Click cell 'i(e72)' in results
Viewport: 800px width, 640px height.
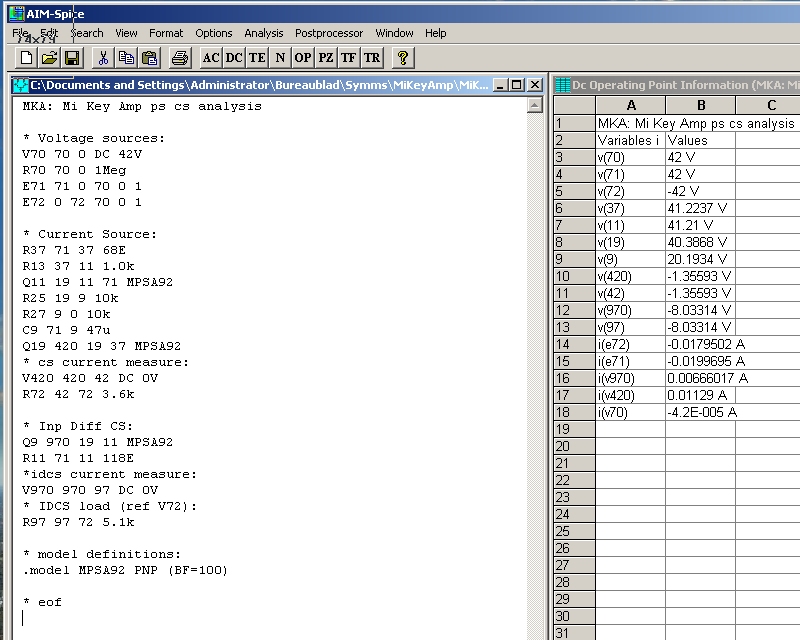coord(631,344)
